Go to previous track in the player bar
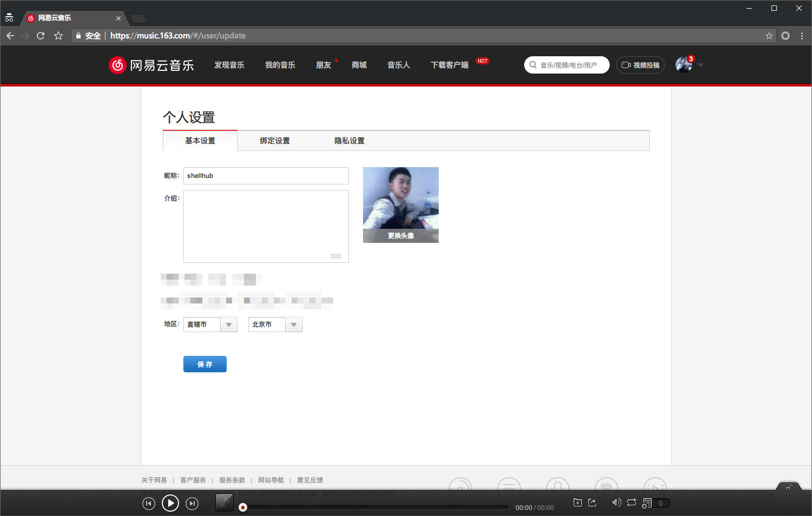The image size is (812, 516). click(149, 503)
